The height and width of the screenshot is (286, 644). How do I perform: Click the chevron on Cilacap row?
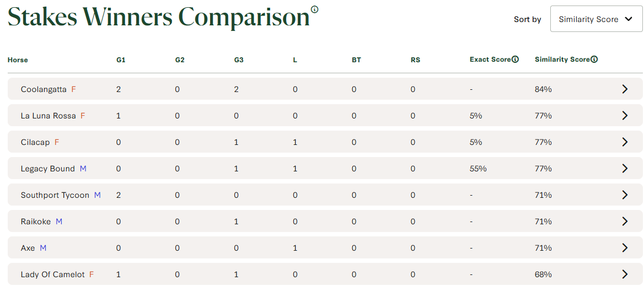click(x=625, y=142)
